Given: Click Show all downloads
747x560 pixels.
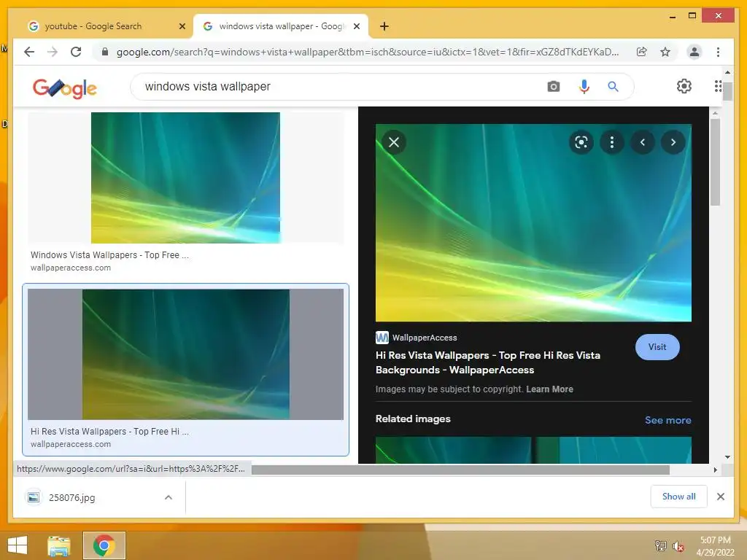Looking at the screenshot, I should (678, 496).
